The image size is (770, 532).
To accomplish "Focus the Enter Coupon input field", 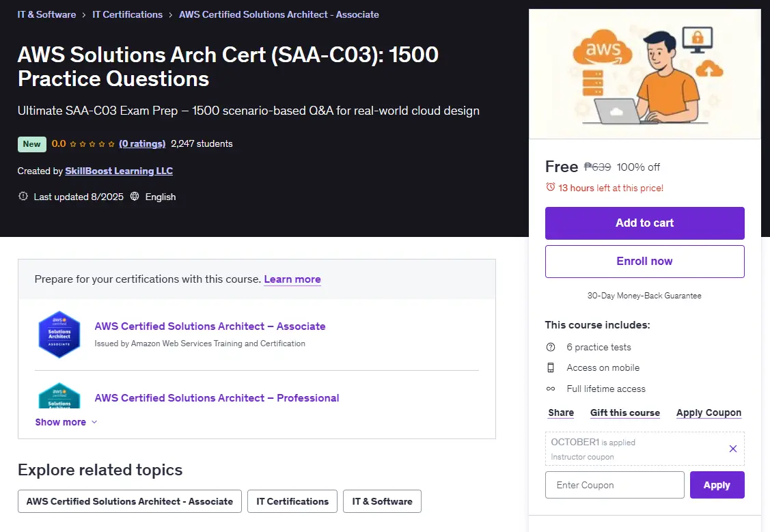I will coord(614,485).
